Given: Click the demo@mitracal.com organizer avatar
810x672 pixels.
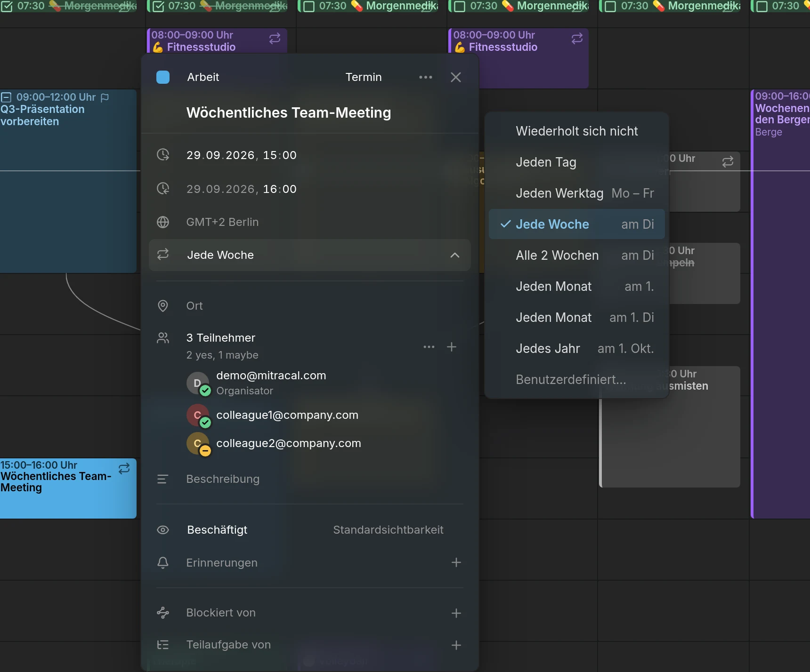Looking at the screenshot, I should [198, 384].
